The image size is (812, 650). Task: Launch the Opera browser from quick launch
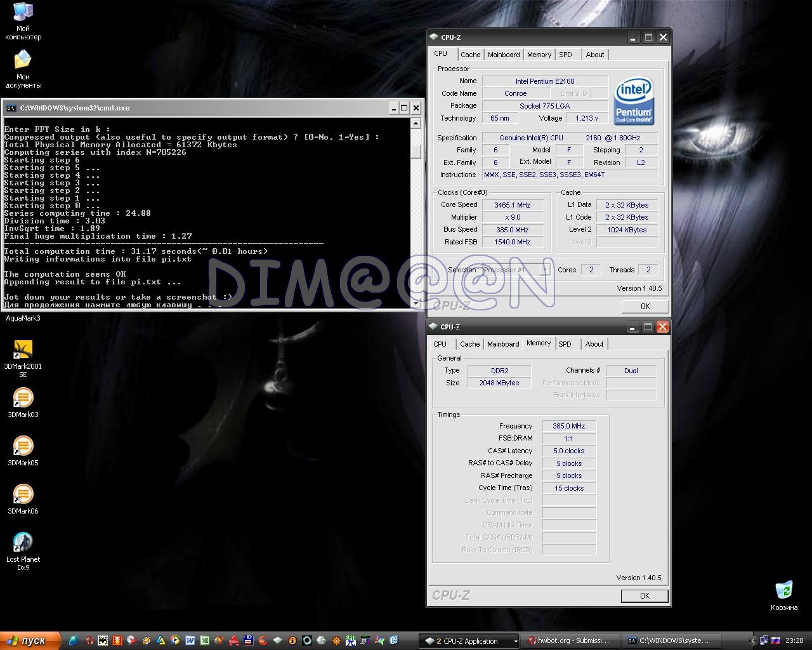pos(89,640)
